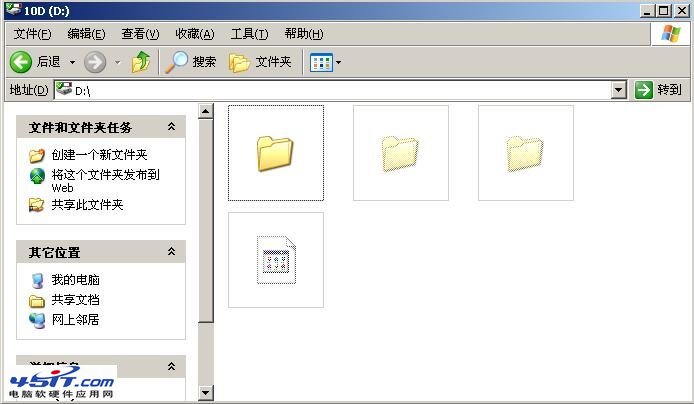Screen dimensions: 694x404
Task: Click the Go (转到) button
Action: pos(658,90)
